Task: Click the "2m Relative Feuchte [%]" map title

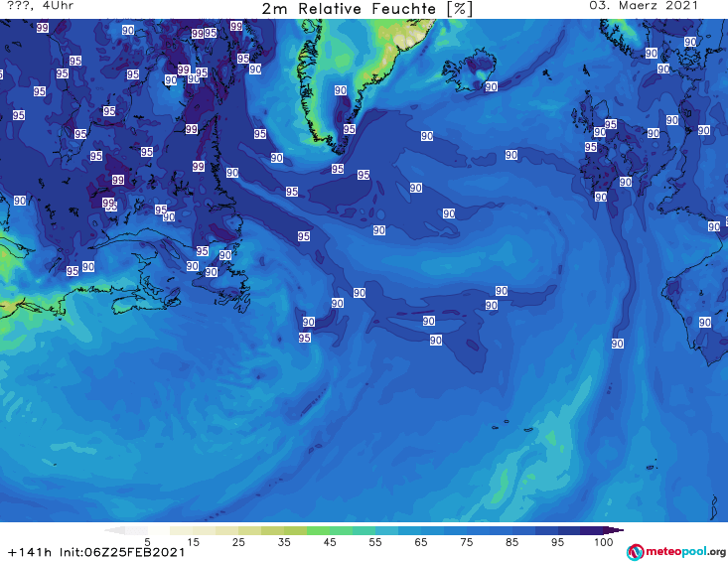Action: (x=367, y=9)
